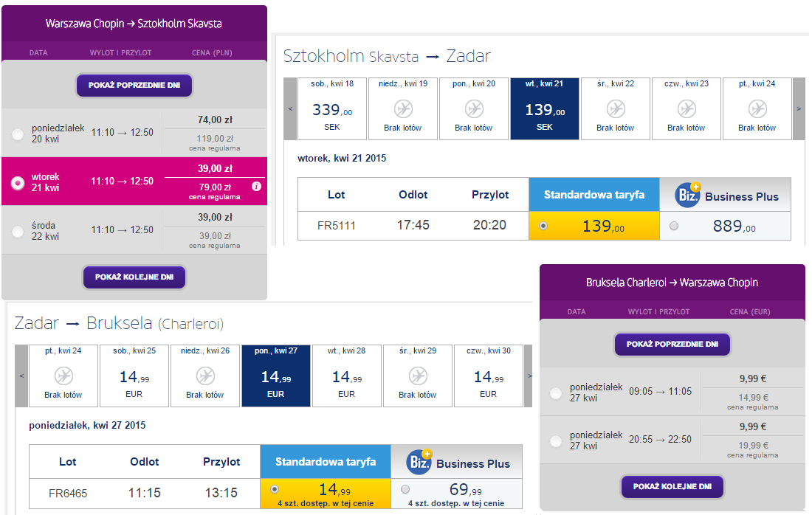This screenshot has height=515, width=812.
Task: Switch to wt., kwi 28 date tab
Action: (x=346, y=376)
